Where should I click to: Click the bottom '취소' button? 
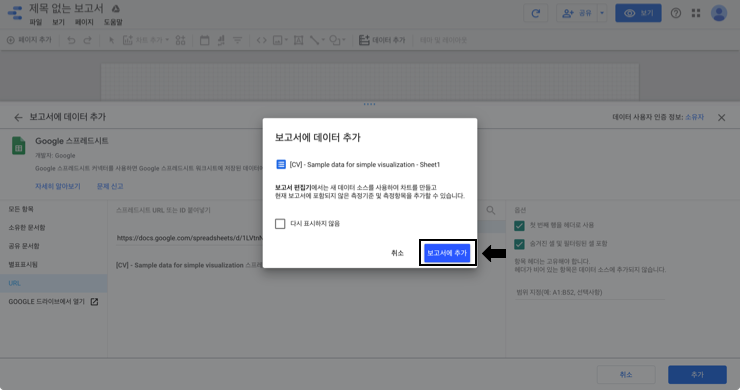point(626,374)
